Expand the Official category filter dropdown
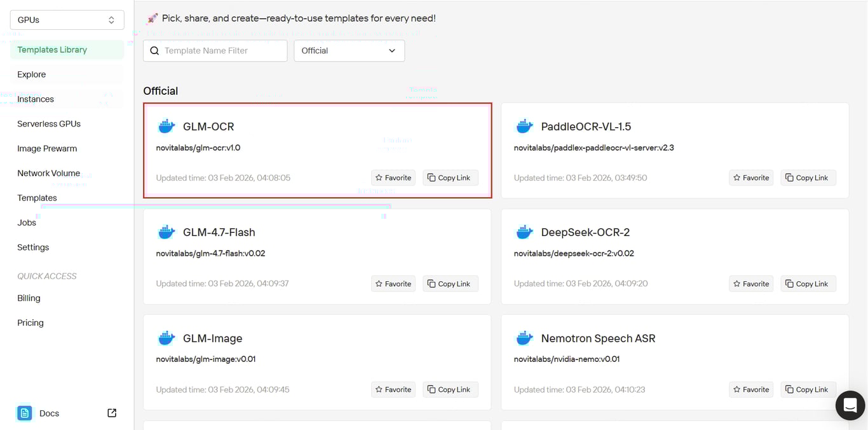This screenshot has height=430, width=868. point(349,51)
